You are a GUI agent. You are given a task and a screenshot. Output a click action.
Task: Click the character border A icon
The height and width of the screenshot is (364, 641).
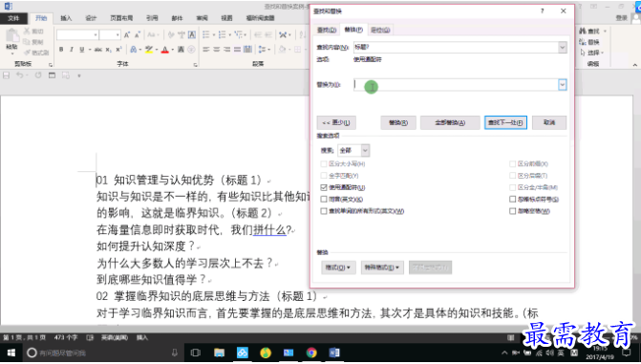click(192, 34)
